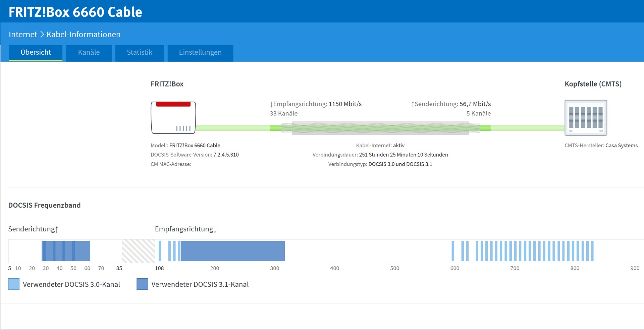Click the '5 Kanäle' upstream count
This screenshot has width=644, height=330.
point(478,113)
